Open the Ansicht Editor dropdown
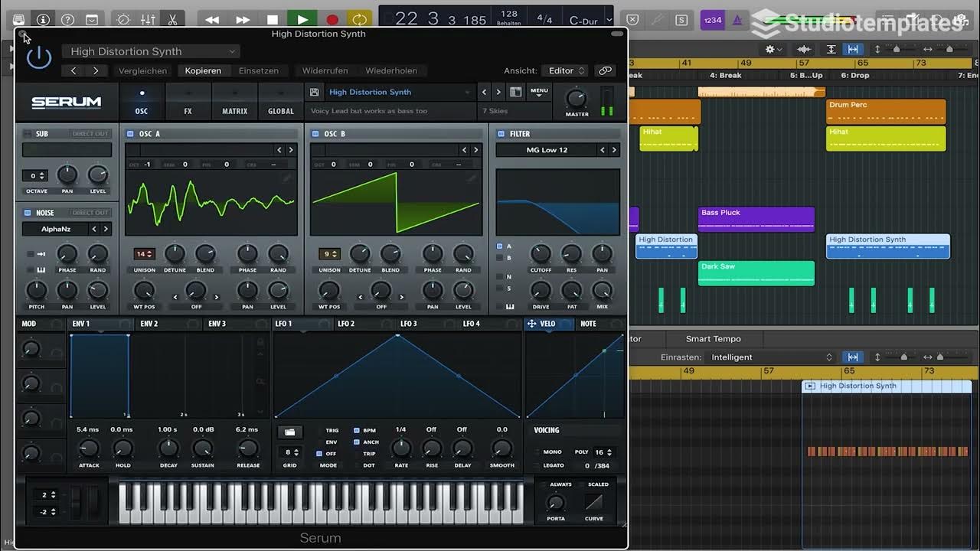The width and height of the screenshot is (980, 551). tap(566, 70)
